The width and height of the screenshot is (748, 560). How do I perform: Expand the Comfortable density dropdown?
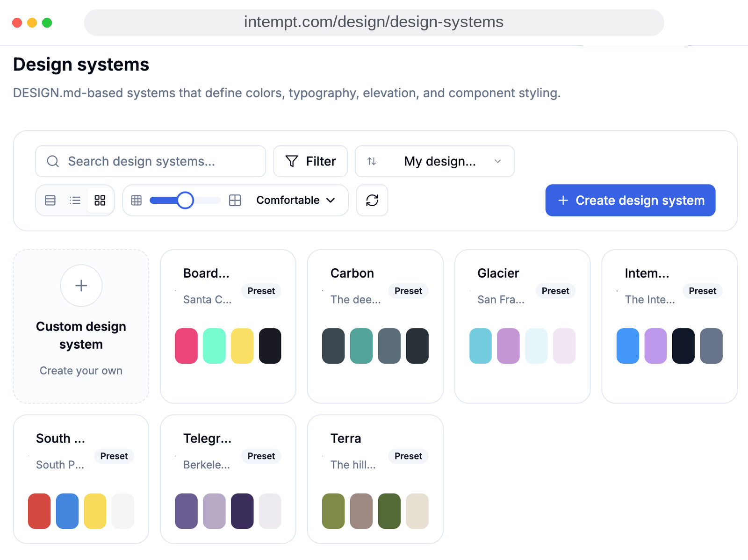point(296,201)
